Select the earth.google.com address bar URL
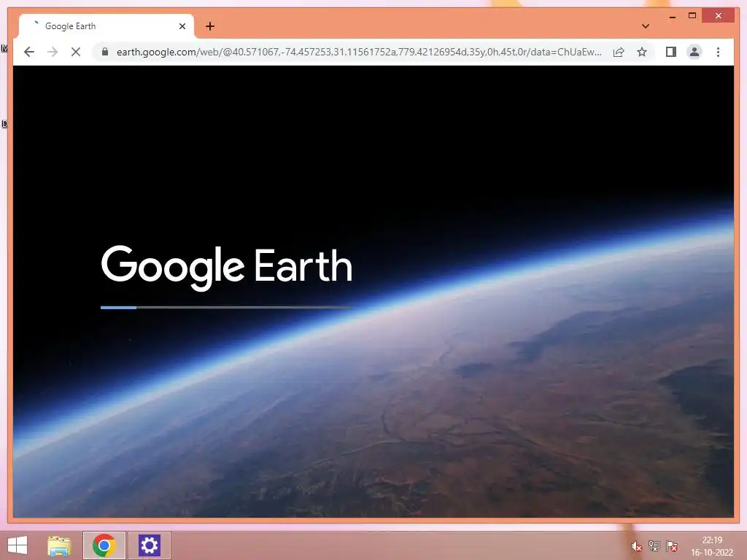 pyautogui.click(x=359, y=52)
